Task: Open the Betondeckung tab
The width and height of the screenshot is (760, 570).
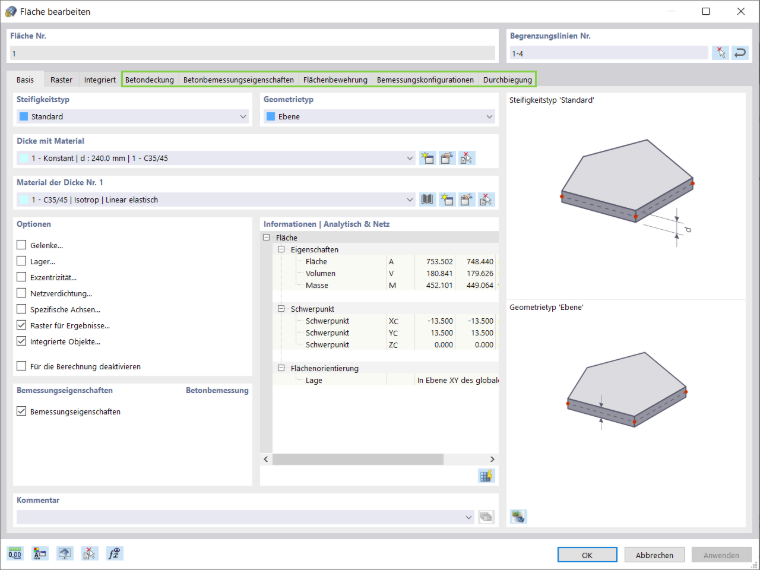Action: point(150,79)
